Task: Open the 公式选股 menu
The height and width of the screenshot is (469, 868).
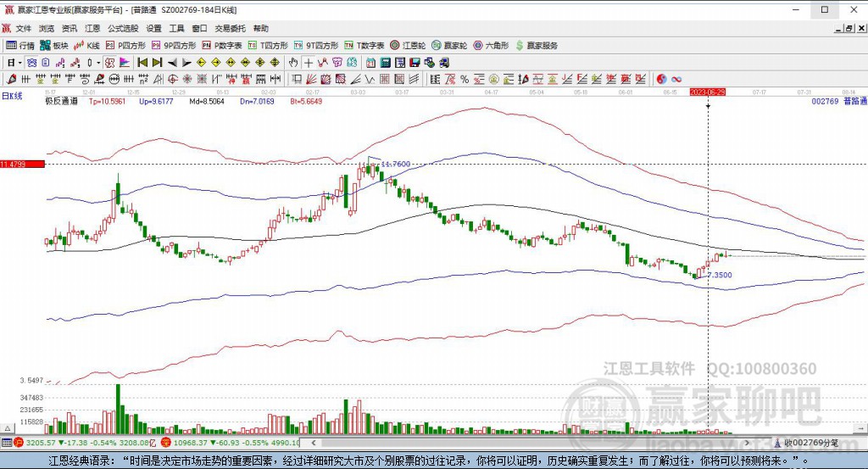Action: click(x=123, y=28)
